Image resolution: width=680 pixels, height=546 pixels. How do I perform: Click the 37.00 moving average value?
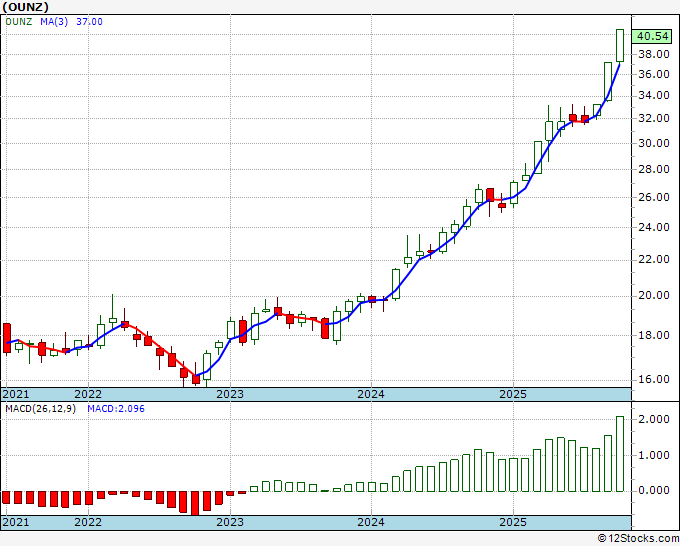[89, 21]
